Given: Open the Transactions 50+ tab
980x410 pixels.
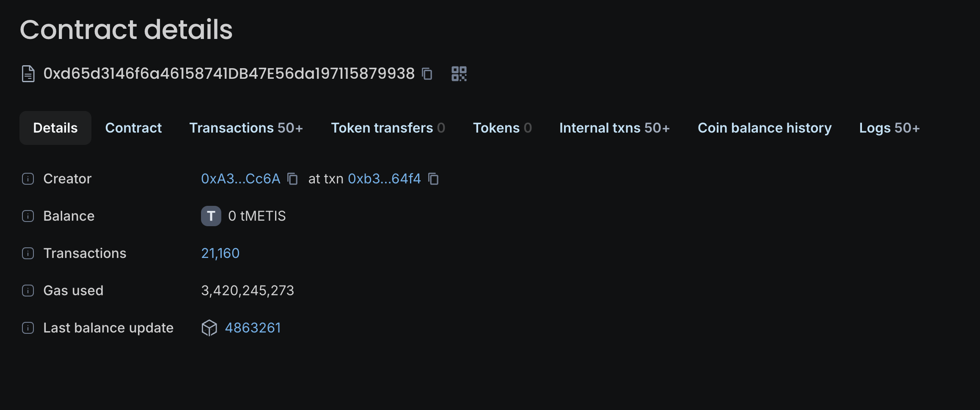Looking at the screenshot, I should point(246,128).
